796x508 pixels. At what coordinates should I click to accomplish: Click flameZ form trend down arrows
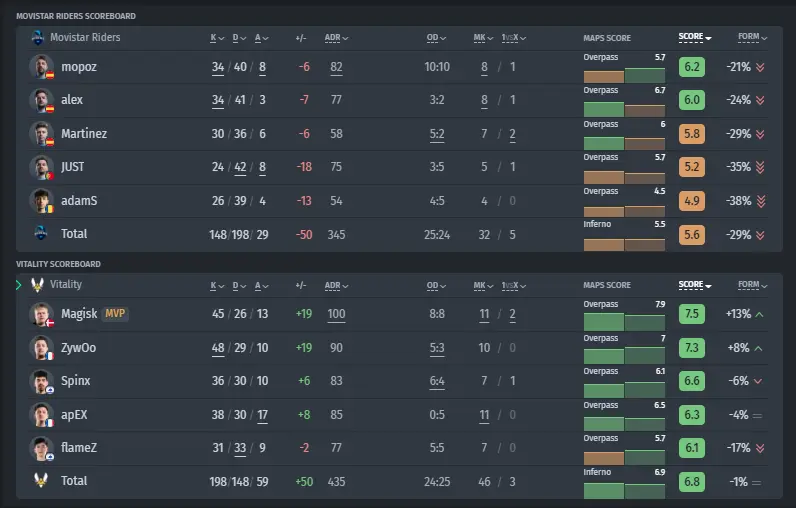(760, 448)
